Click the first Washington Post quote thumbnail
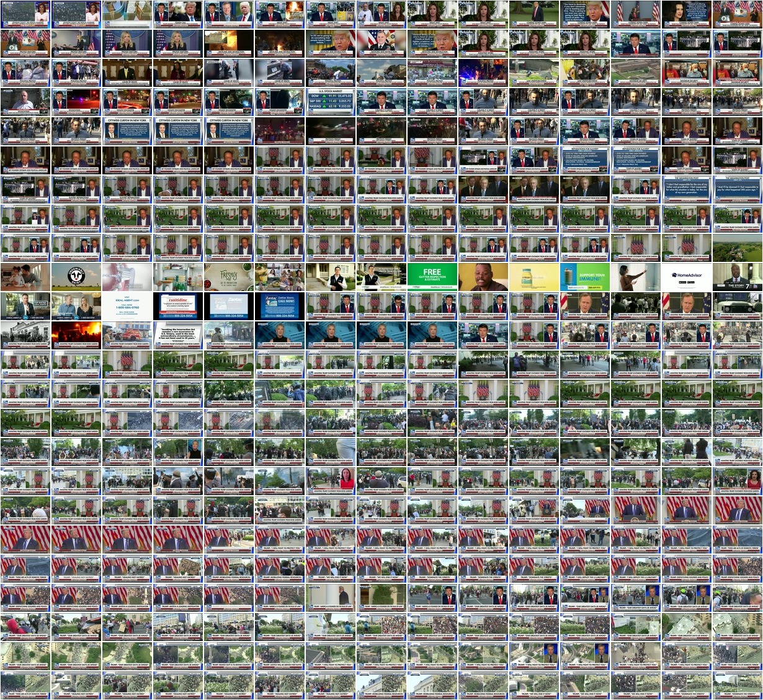 pyautogui.click(x=687, y=189)
